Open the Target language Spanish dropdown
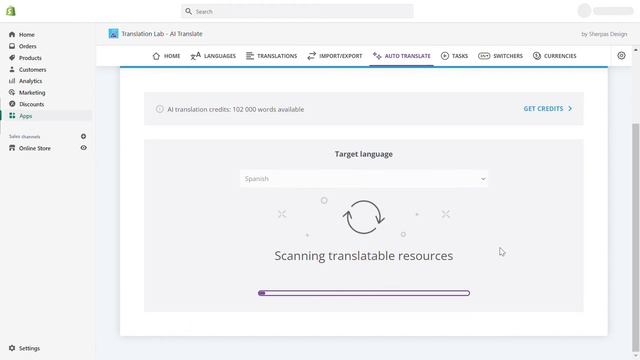The width and height of the screenshot is (640, 360). (364, 179)
